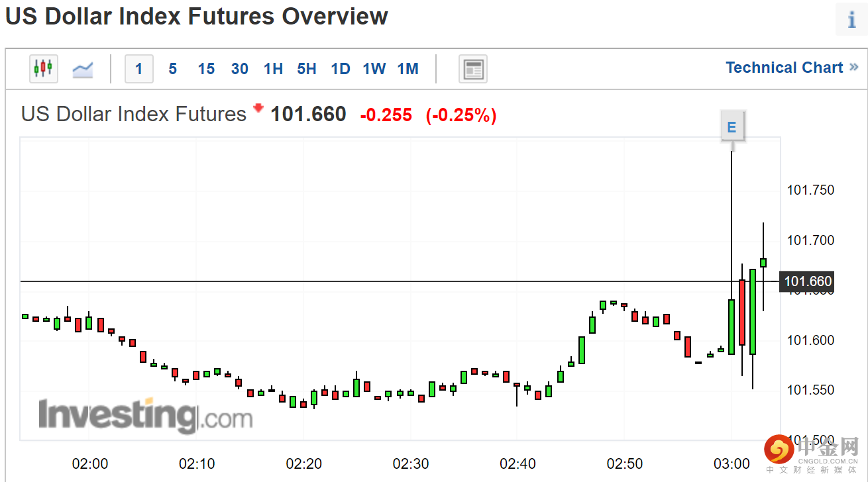Switch to candlestick chart view

(44, 68)
